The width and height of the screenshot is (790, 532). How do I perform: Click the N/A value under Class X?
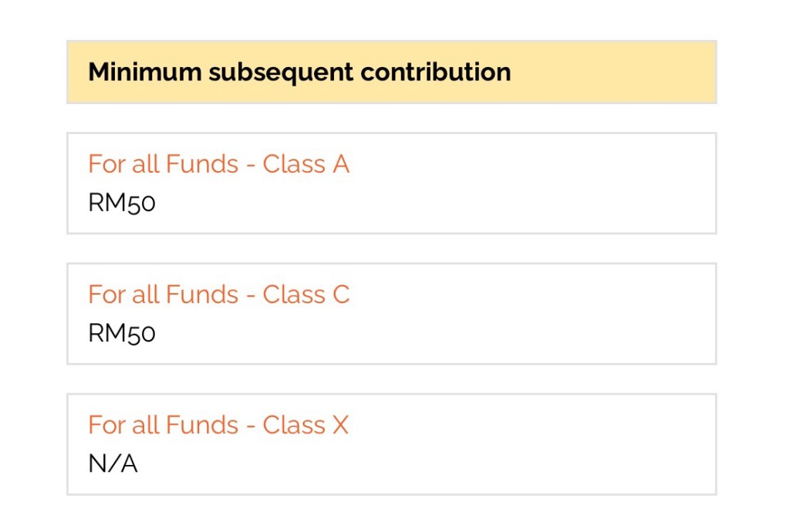113,463
